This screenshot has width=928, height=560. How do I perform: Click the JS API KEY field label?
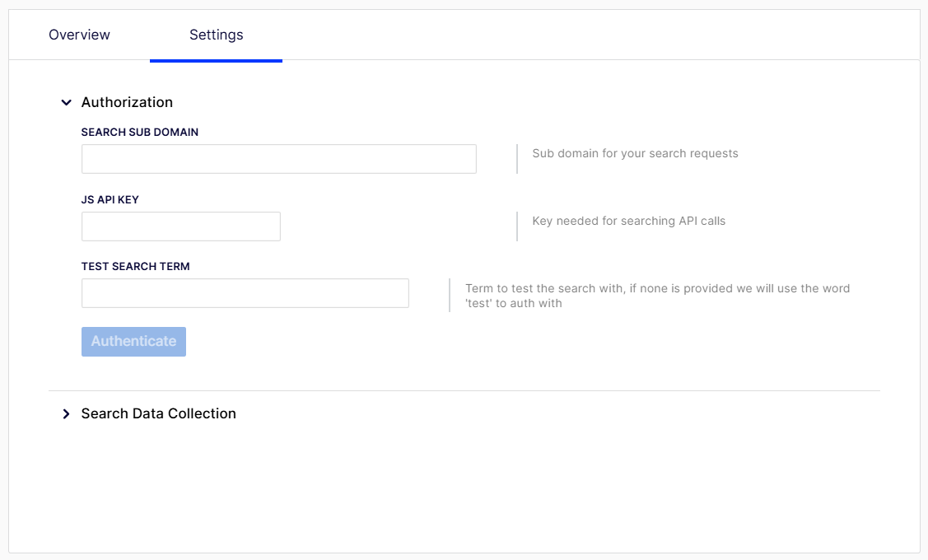click(x=110, y=199)
